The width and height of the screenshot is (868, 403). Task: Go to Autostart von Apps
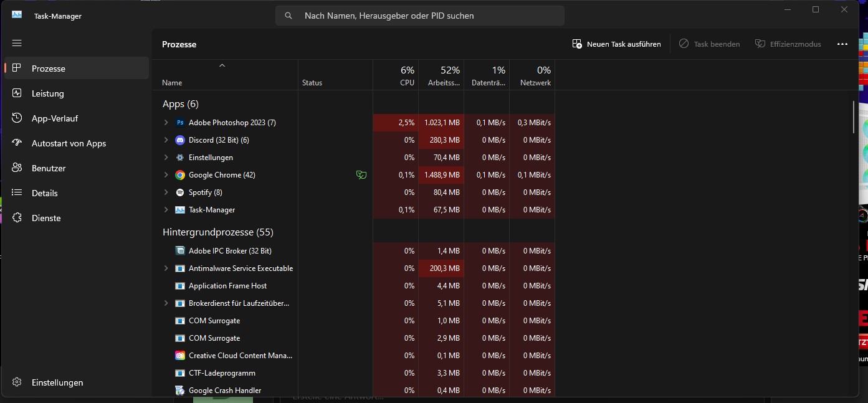click(77, 143)
